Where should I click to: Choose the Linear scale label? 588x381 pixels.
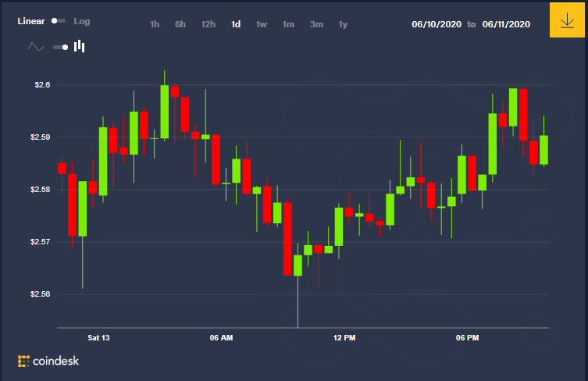[x=31, y=21]
